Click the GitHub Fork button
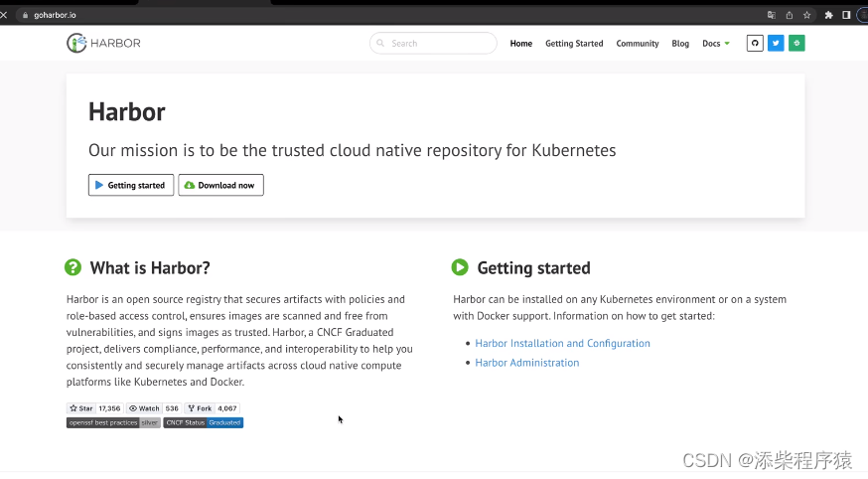 200,408
